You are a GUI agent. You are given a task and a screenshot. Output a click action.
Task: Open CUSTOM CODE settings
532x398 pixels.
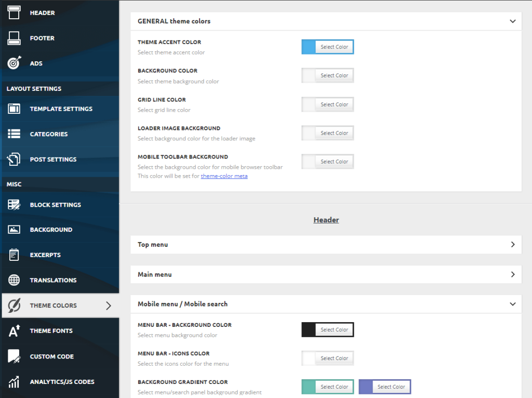tap(60, 356)
